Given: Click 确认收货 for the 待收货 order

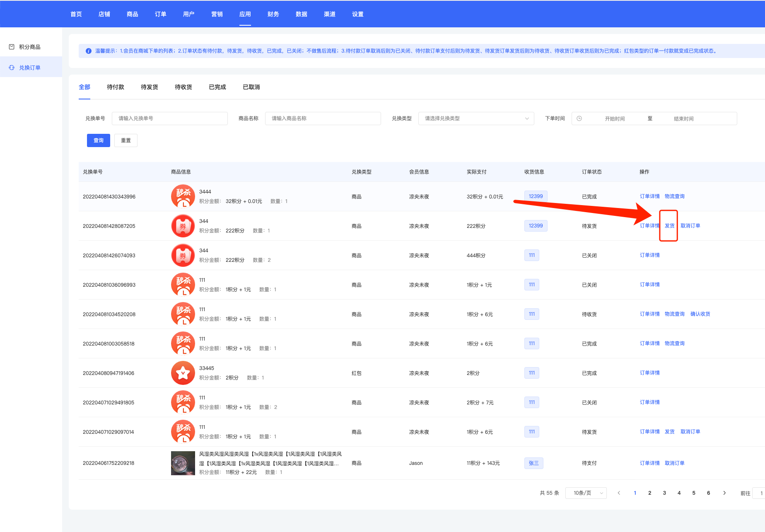Looking at the screenshot, I should 700,314.
